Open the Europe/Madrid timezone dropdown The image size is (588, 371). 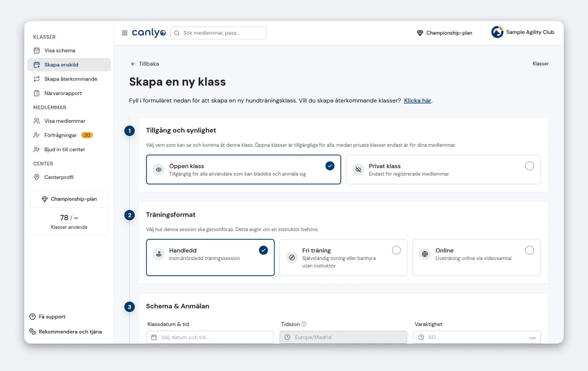point(343,337)
